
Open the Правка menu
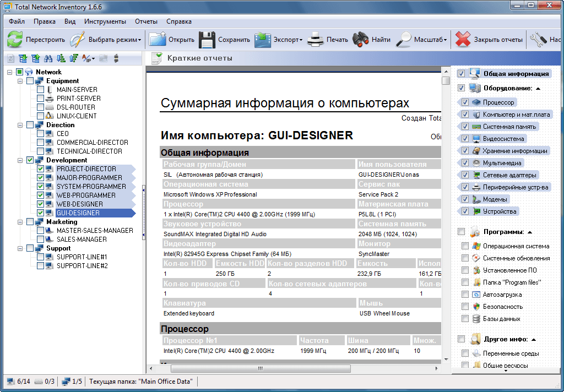coord(45,21)
